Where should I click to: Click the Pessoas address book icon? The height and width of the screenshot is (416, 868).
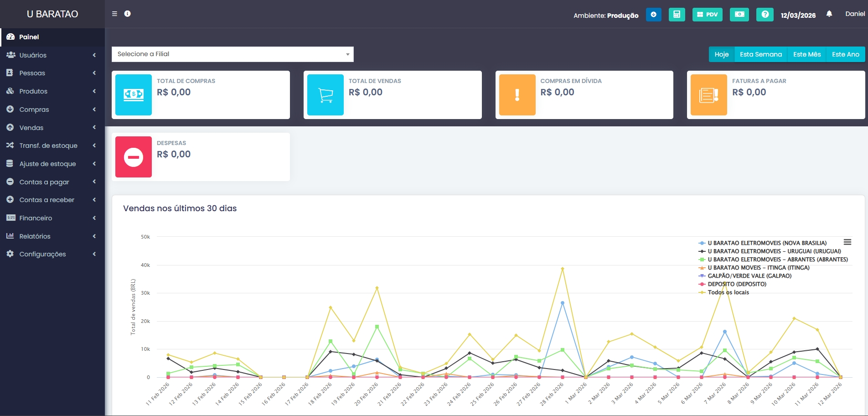click(10, 73)
